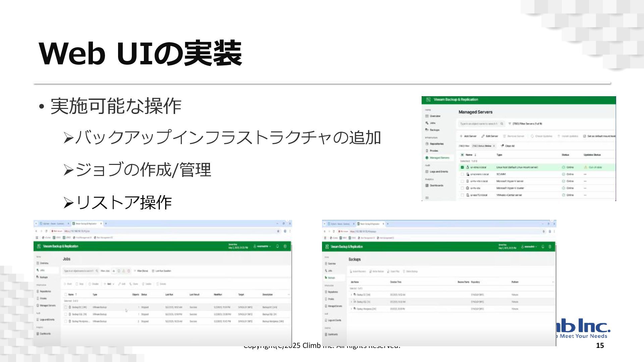
Task: Click Add Server on Managed Servers page
Action: pos(468,136)
